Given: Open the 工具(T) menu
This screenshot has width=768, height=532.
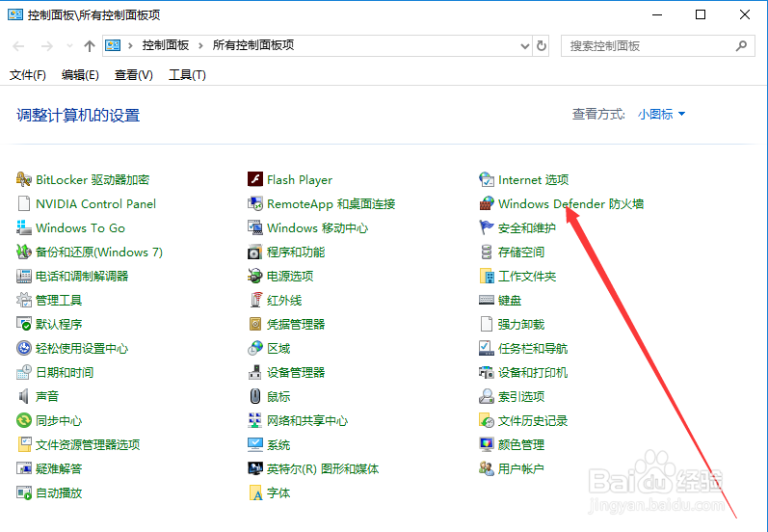Looking at the screenshot, I should pos(187,75).
